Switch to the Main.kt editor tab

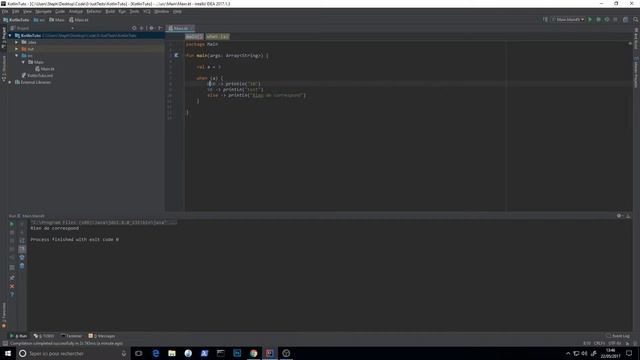pos(180,28)
